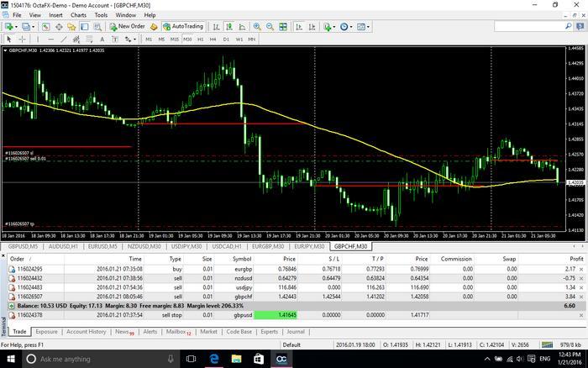Select the crosshair cursor tool
The image size is (588, 368).
coord(22,39)
